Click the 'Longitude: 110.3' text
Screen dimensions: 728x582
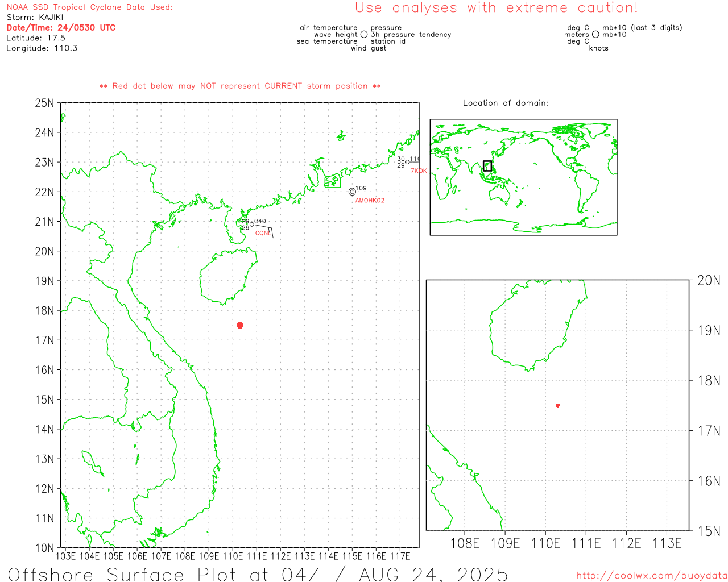[42, 48]
